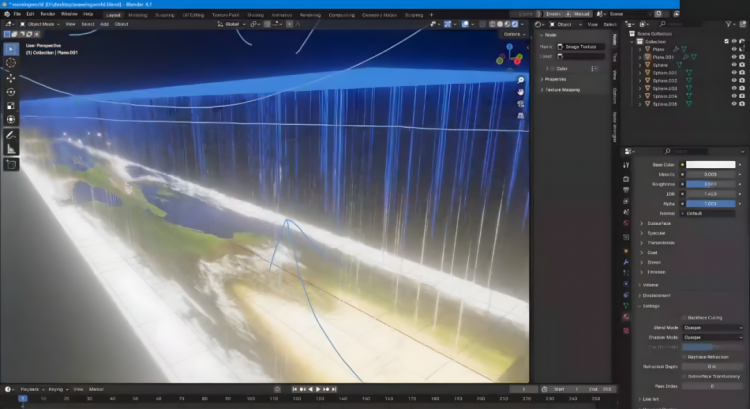Viewport: 750px width, 409px height.
Task: Click the navigation gizmo Z axis
Action: pos(509,47)
